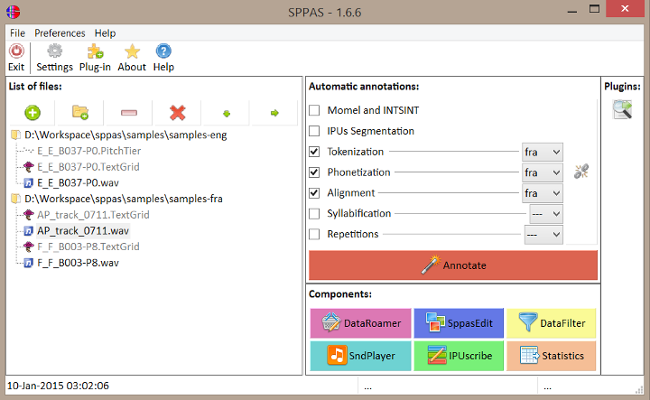The width and height of the screenshot is (650, 400).
Task: Launch the SppasEdit component
Action: point(458,323)
